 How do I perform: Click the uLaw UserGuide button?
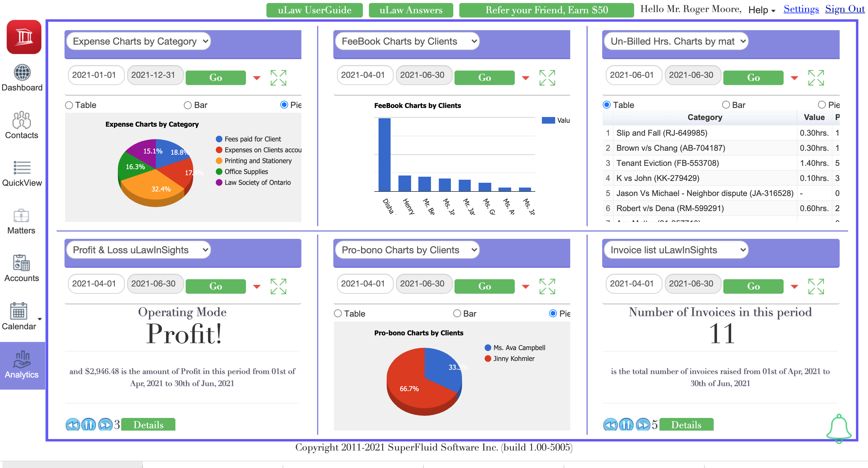[x=314, y=10]
